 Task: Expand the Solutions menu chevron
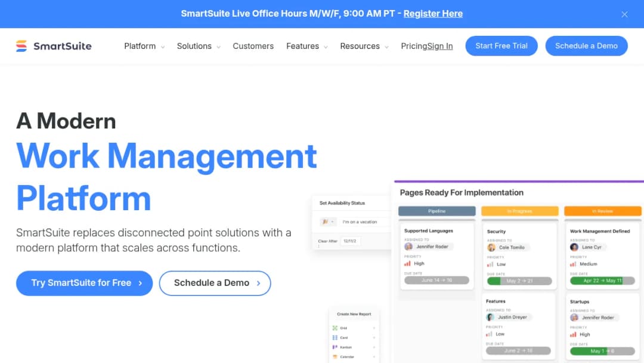(218, 47)
